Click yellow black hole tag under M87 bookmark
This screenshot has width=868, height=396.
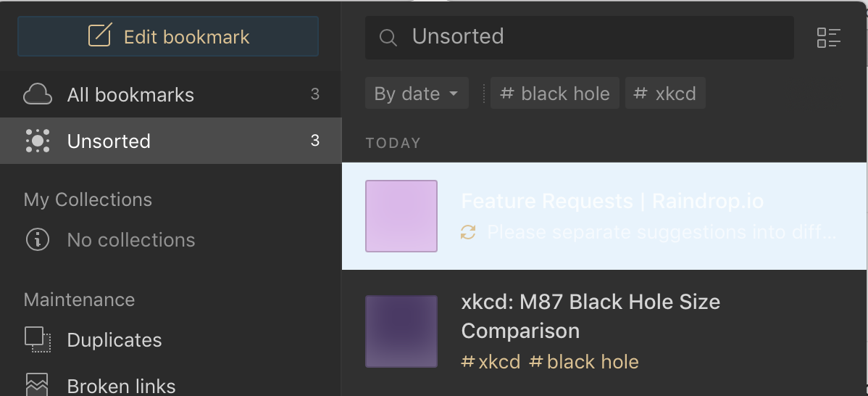(x=584, y=362)
